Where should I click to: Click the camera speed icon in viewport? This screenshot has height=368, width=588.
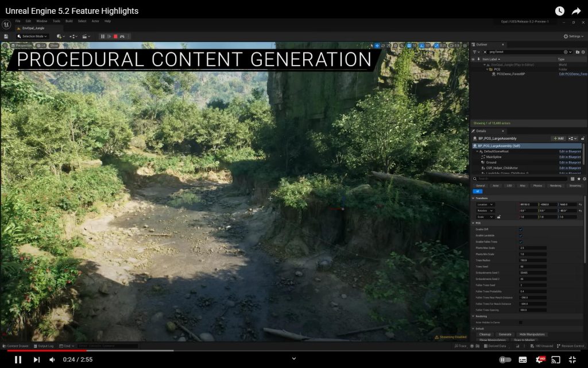click(x=451, y=45)
